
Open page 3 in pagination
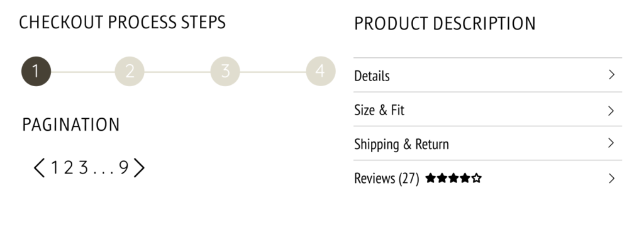84,167
